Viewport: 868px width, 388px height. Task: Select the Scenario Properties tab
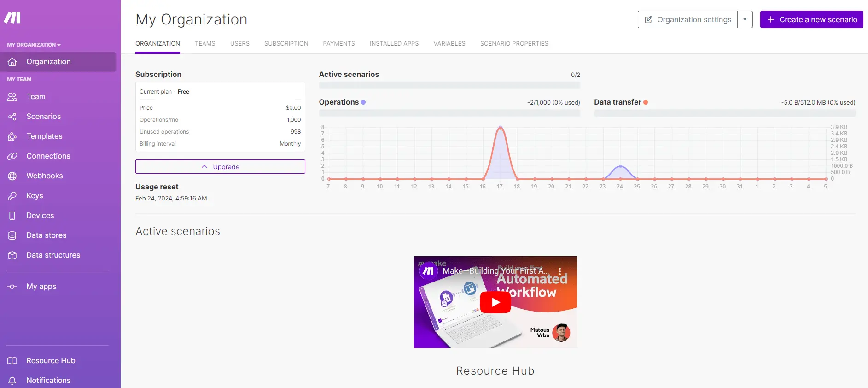(x=514, y=44)
